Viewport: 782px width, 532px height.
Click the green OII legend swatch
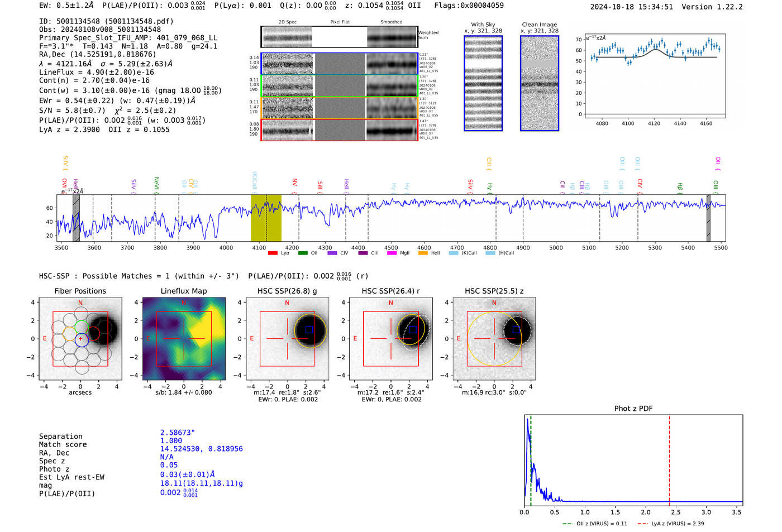click(302, 253)
